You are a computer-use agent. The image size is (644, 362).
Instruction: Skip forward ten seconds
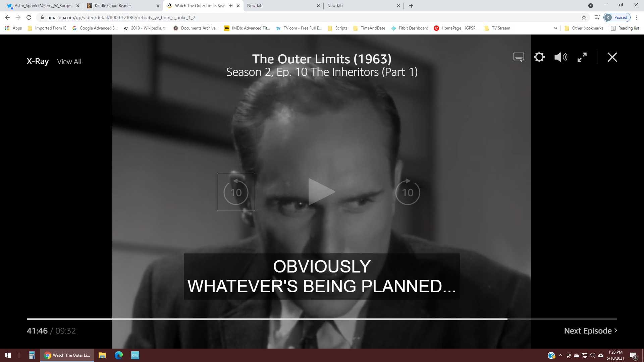coord(408,192)
